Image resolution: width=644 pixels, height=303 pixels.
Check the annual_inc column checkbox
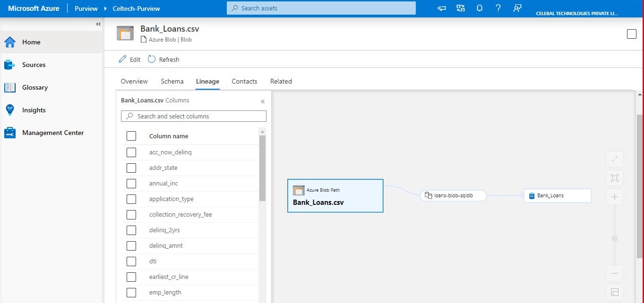point(131,183)
